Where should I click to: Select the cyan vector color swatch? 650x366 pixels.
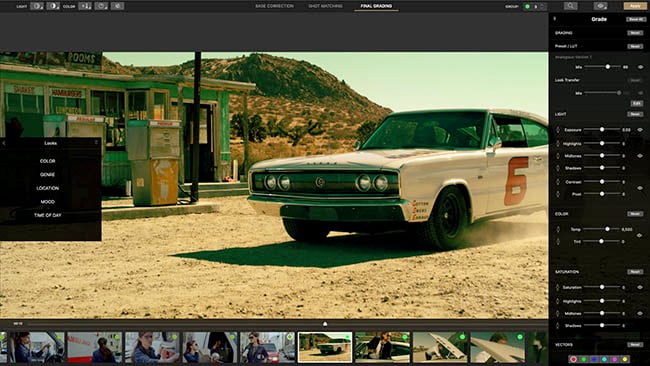[604, 359]
